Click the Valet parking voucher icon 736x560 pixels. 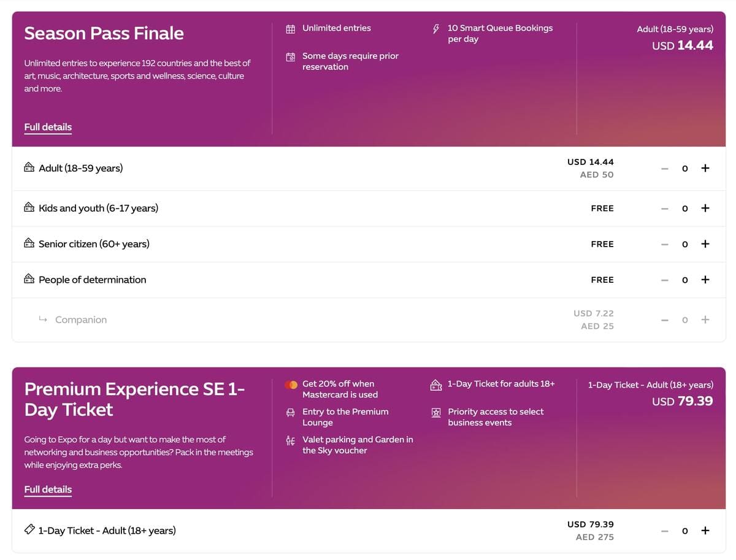291,440
